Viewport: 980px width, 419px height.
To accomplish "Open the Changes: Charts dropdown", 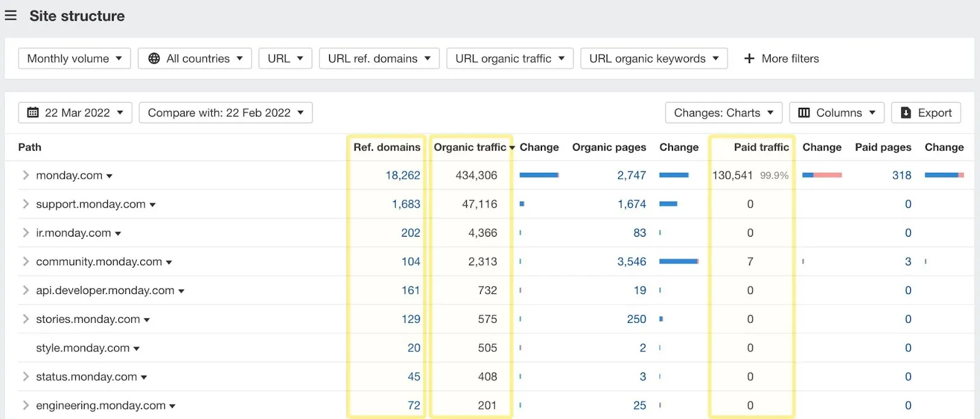I will (x=724, y=113).
